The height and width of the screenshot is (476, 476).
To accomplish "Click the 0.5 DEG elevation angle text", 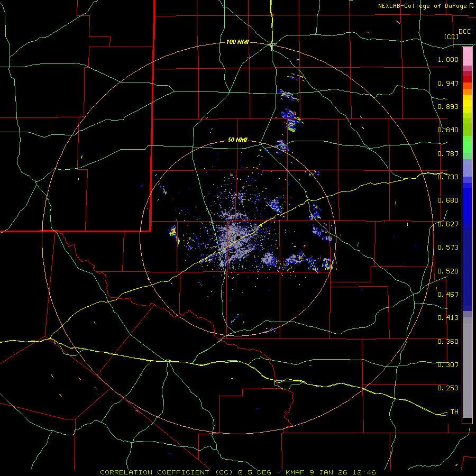I will (254, 472).
